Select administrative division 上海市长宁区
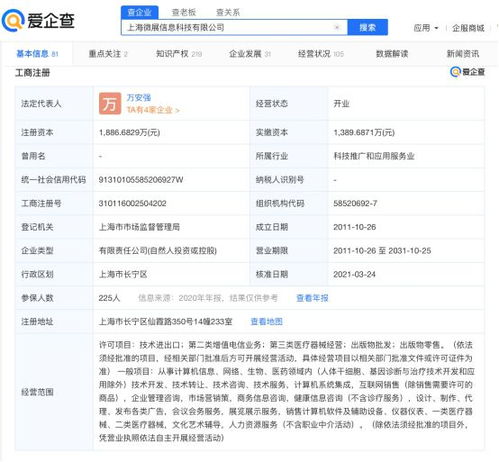Image resolution: width=499 pixels, height=462 pixels. 123,274
